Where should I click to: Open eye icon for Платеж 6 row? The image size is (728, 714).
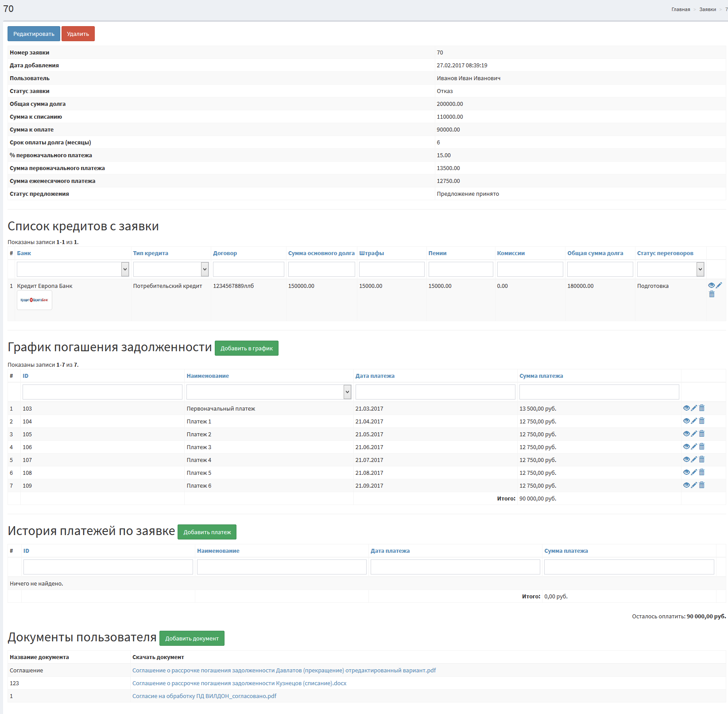686,485
